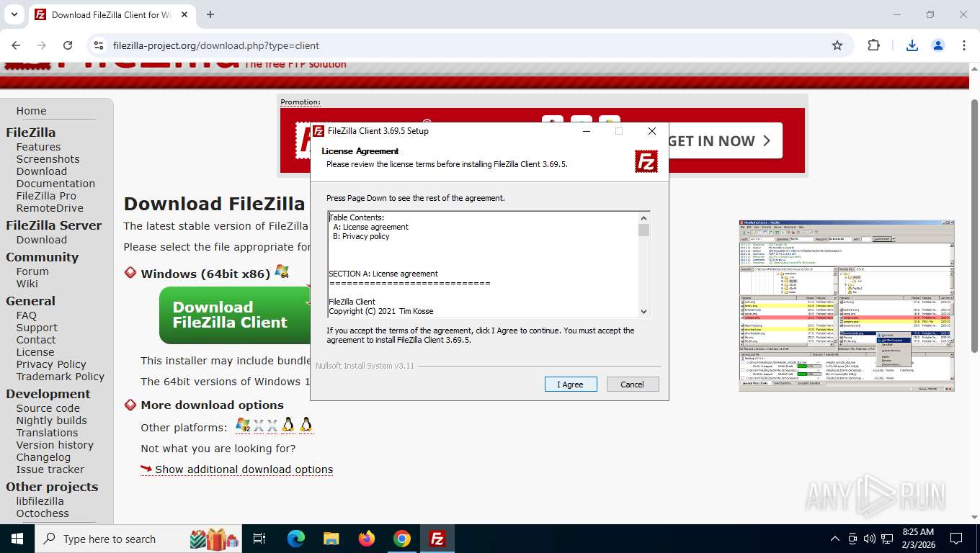Open FileZilla installer in taskbar
This screenshot has width=980, height=553.
click(437, 539)
